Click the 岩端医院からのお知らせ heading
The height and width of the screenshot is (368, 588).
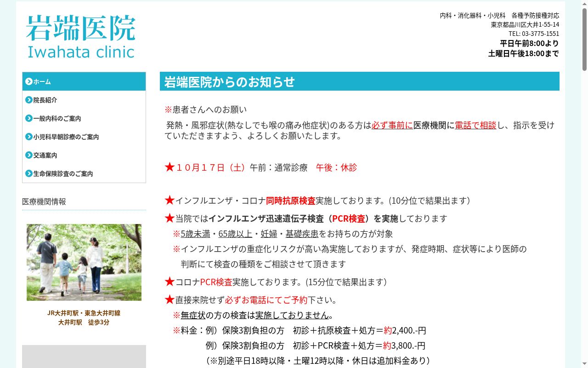(360, 81)
